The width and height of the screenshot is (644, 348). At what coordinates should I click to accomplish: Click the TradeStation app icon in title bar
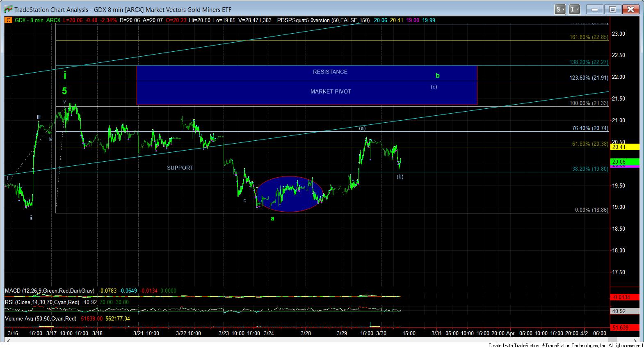(7, 9)
